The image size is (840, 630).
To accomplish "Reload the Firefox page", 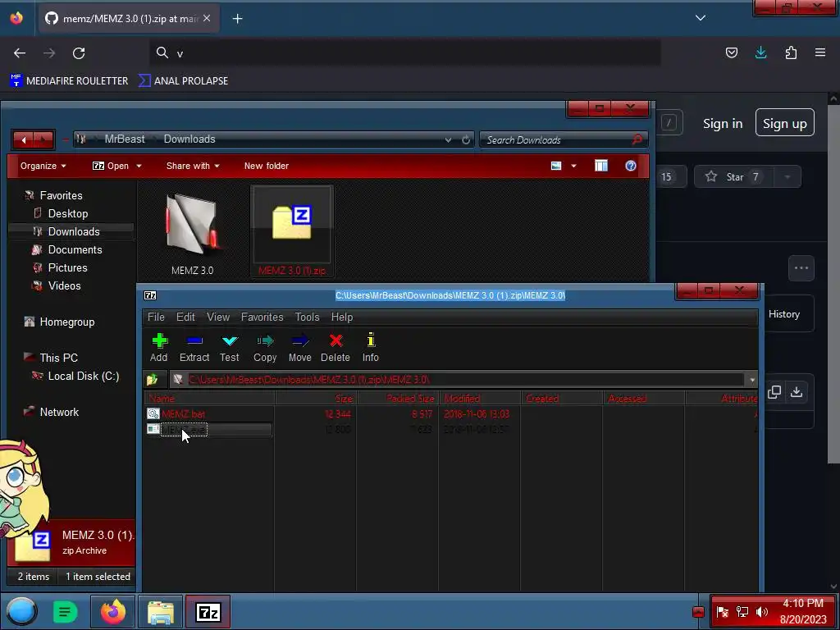I will coord(79,53).
